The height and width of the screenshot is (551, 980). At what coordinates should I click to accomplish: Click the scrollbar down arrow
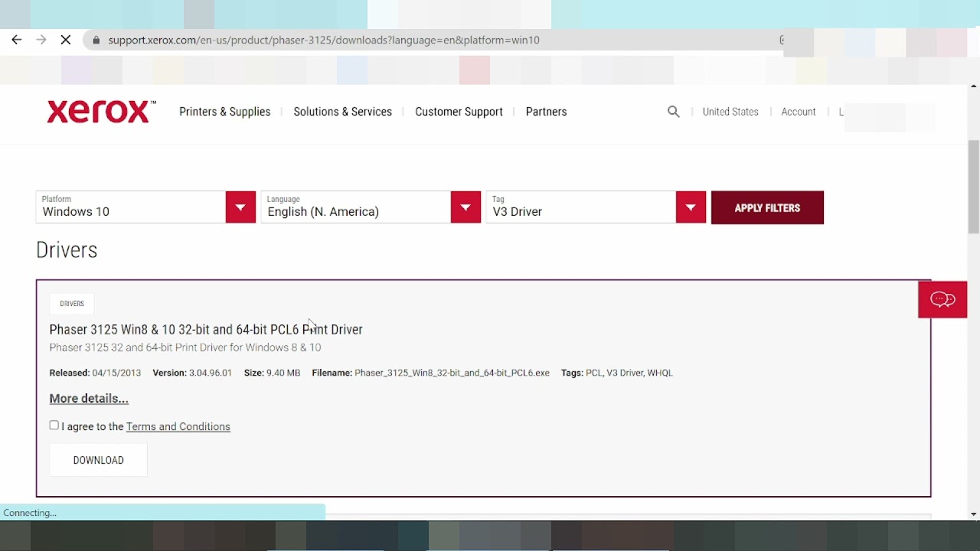tap(974, 514)
